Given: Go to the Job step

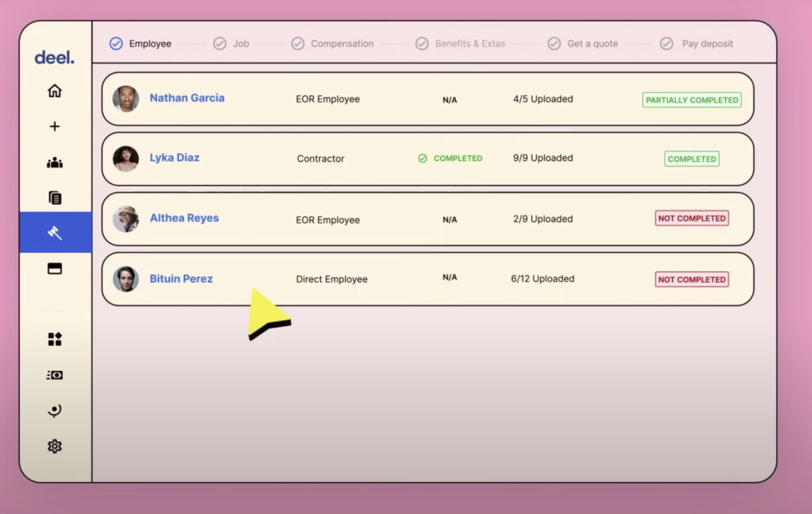Looking at the screenshot, I should (240, 44).
